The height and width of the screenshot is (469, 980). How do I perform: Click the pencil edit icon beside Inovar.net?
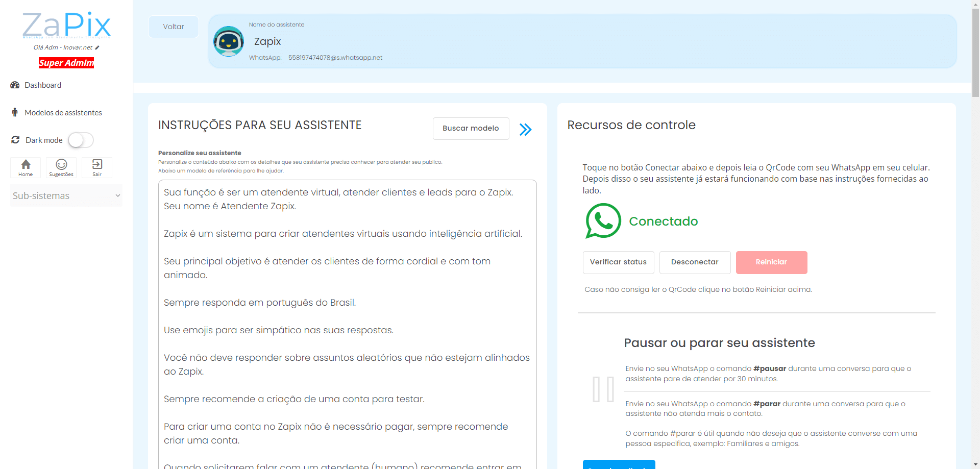click(97, 47)
